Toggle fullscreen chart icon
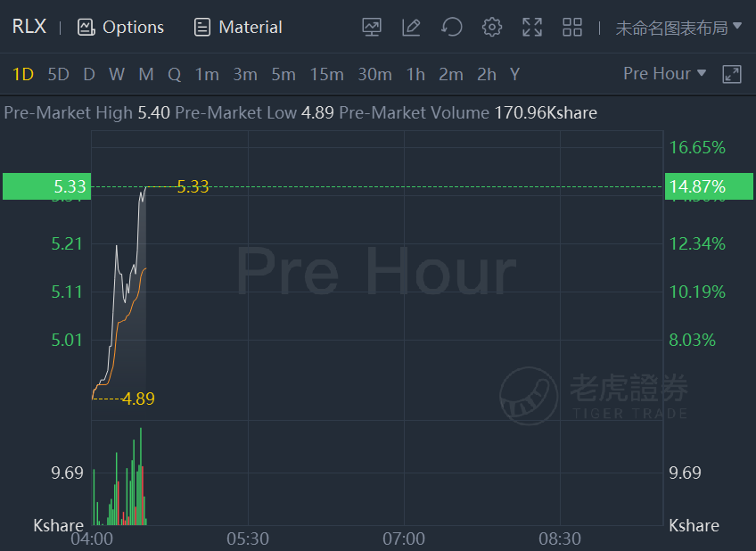The image size is (756, 551). (x=532, y=27)
